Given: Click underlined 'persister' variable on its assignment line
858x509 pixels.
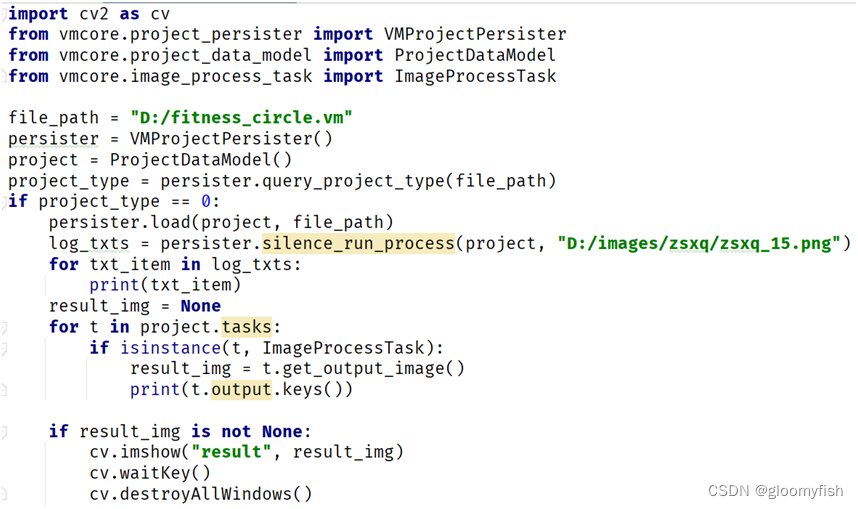Looking at the screenshot, I should tap(53, 139).
